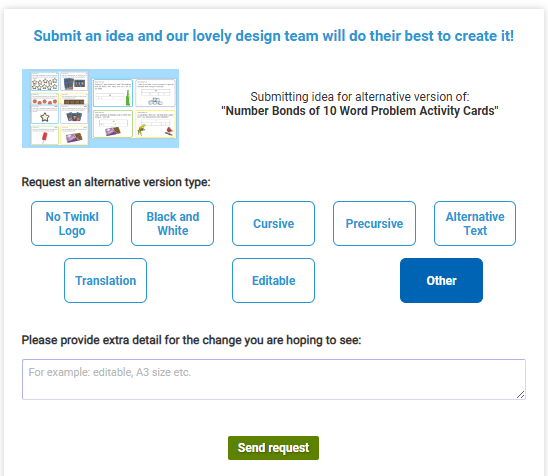Select the Translation option
548x476 pixels.
tap(106, 281)
